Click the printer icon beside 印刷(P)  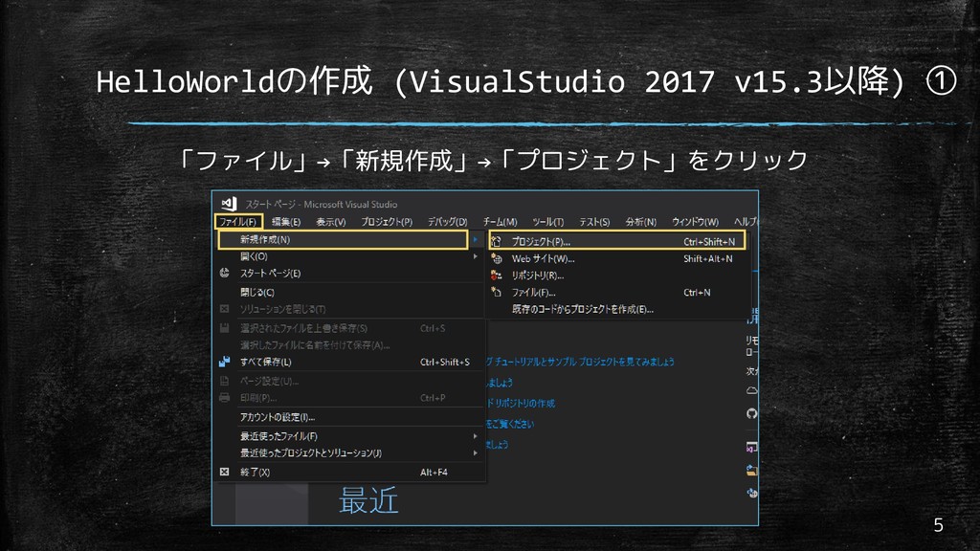[224, 398]
